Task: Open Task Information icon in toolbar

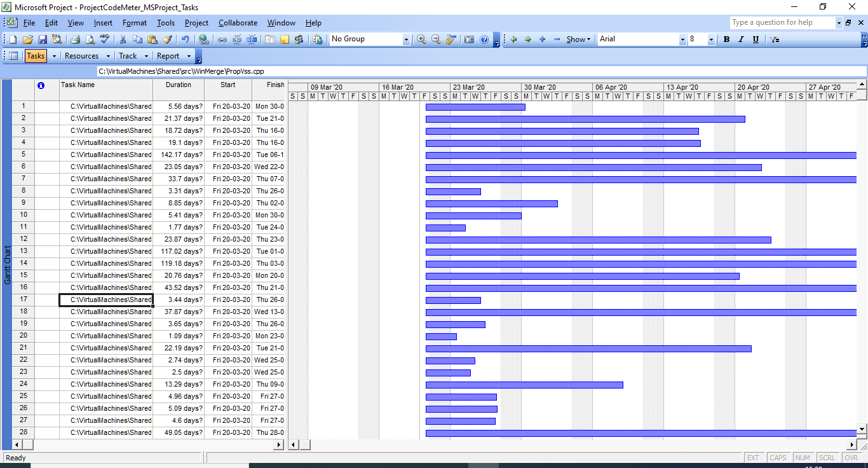Action: pos(270,39)
